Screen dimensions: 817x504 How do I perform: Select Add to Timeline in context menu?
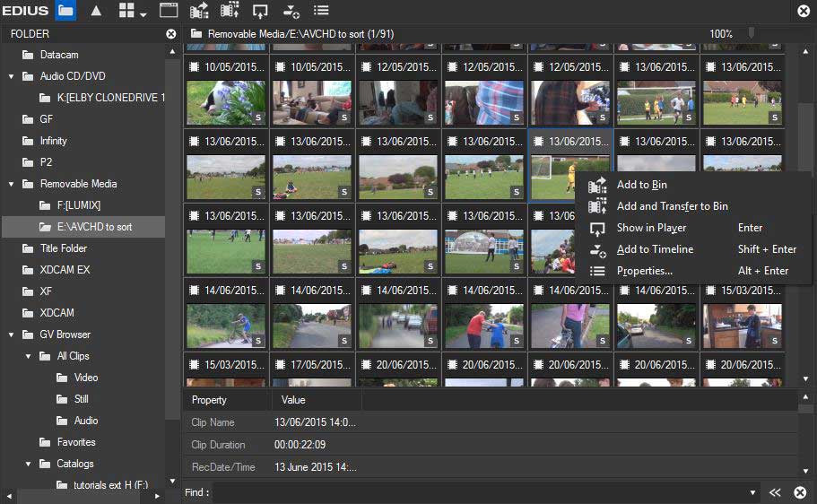(655, 249)
